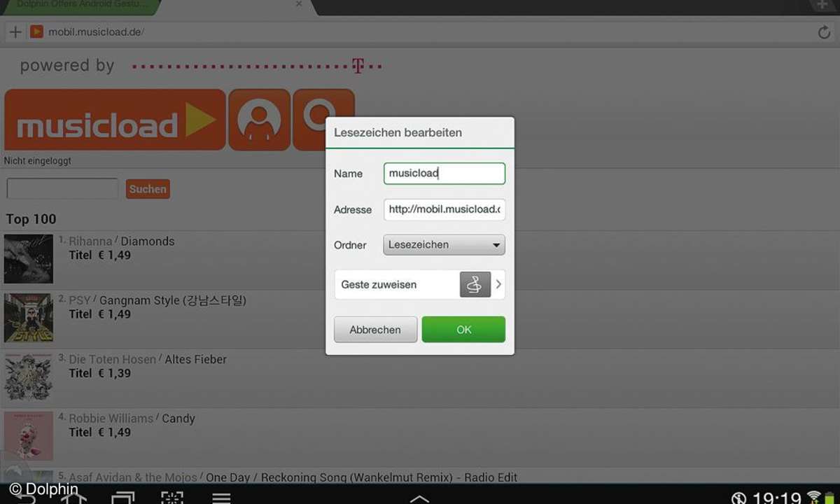Open the Rihanna Diamonds album cover
This screenshot has height=504, width=840.
pyautogui.click(x=28, y=259)
